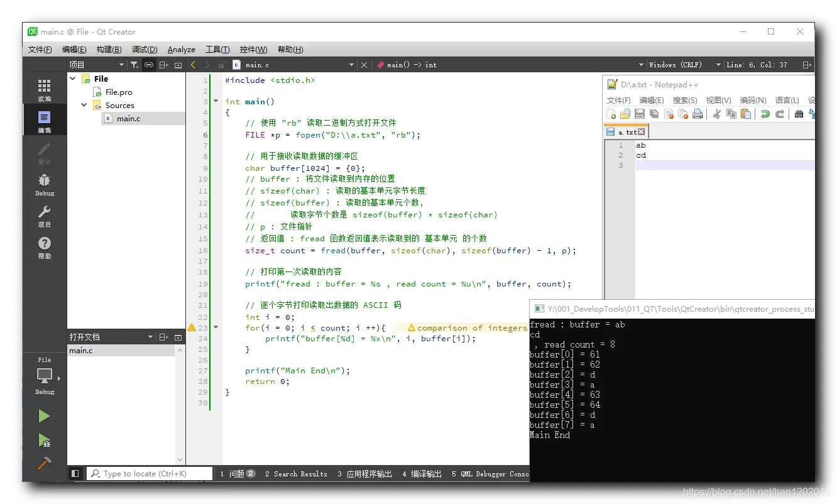Collapse the File project tree node
Screen dimensions: 837x504
(73, 79)
